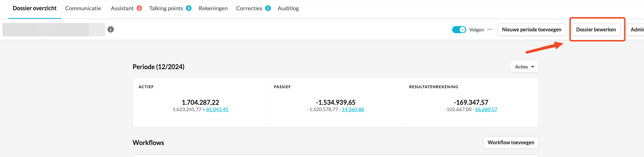This screenshot has height=157, width=644.
Task: Open the 66.680,57 Resultatenrekening link
Action: pos(486,110)
